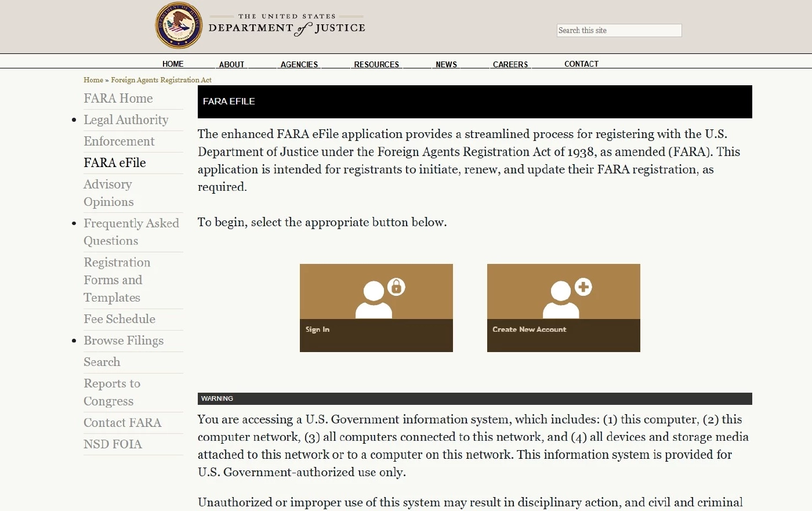Click the Create New Account user plus icon
Viewport: 812px width, 511px height.
(x=567, y=298)
